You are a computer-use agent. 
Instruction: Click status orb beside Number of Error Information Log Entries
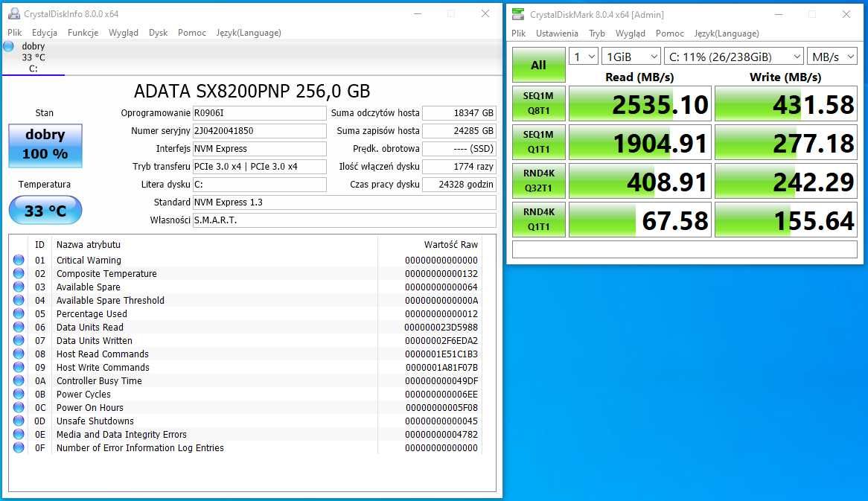point(19,447)
